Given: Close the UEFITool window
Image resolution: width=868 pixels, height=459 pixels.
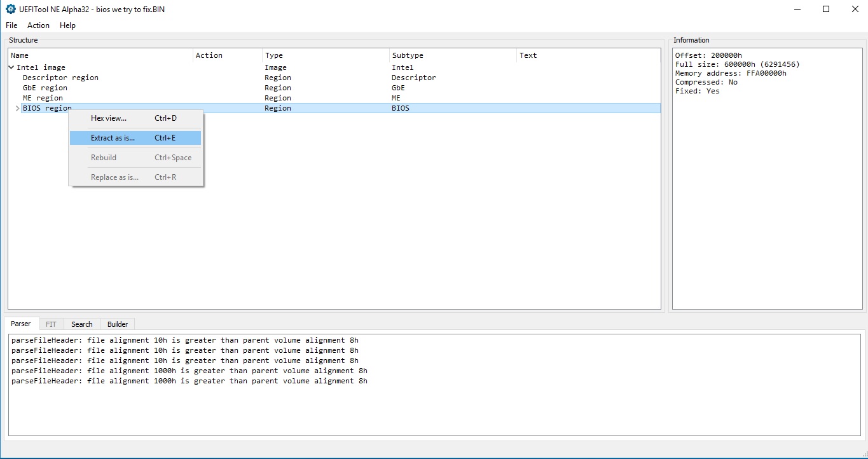Looking at the screenshot, I should click(x=855, y=10).
